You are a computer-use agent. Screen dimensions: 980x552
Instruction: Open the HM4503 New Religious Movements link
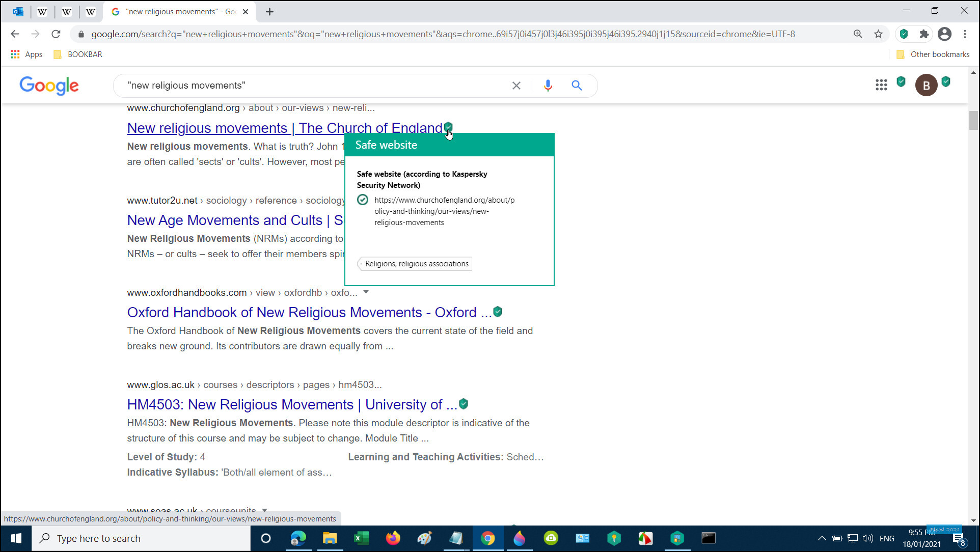coord(292,404)
